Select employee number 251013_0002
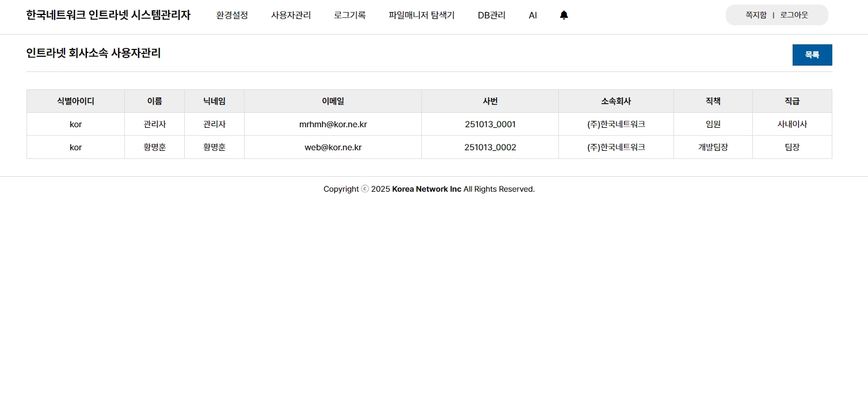Screen dimensions: 868x403 (x=490, y=147)
